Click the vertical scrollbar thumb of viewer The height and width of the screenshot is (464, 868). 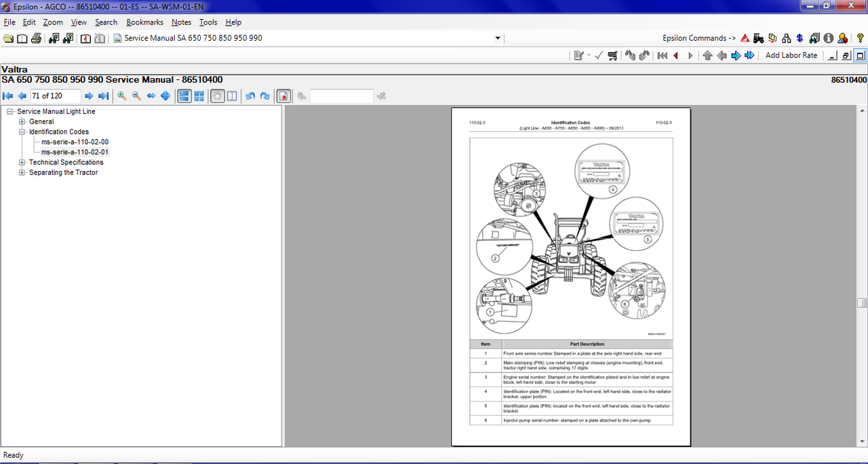coord(862,303)
